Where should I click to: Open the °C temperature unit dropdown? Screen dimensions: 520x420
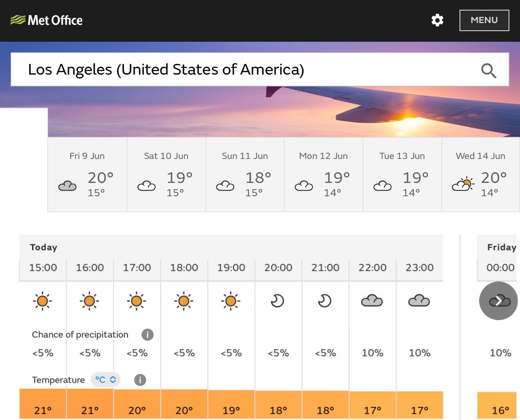coord(105,380)
